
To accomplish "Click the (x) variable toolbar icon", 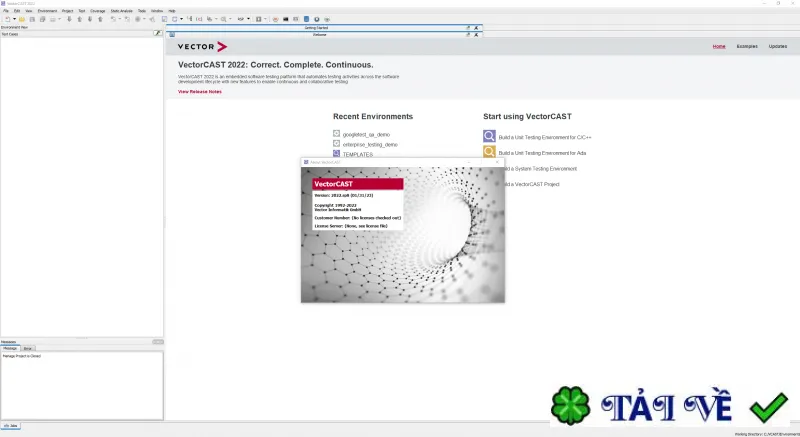I will click(199, 19).
